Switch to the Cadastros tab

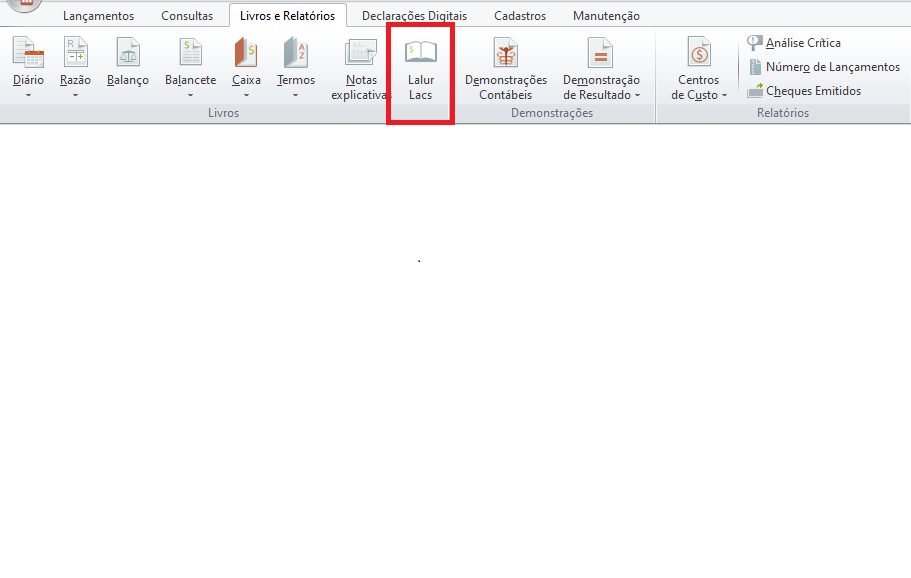click(520, 16)
